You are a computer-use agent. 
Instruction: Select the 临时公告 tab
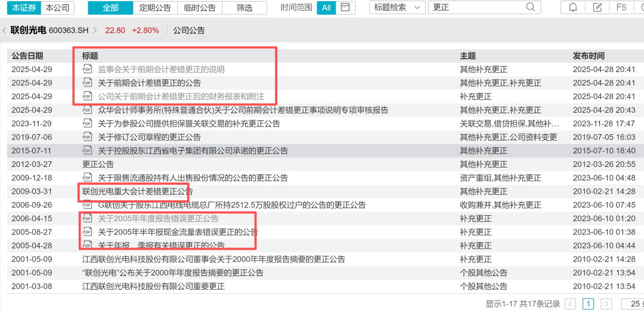200,7
